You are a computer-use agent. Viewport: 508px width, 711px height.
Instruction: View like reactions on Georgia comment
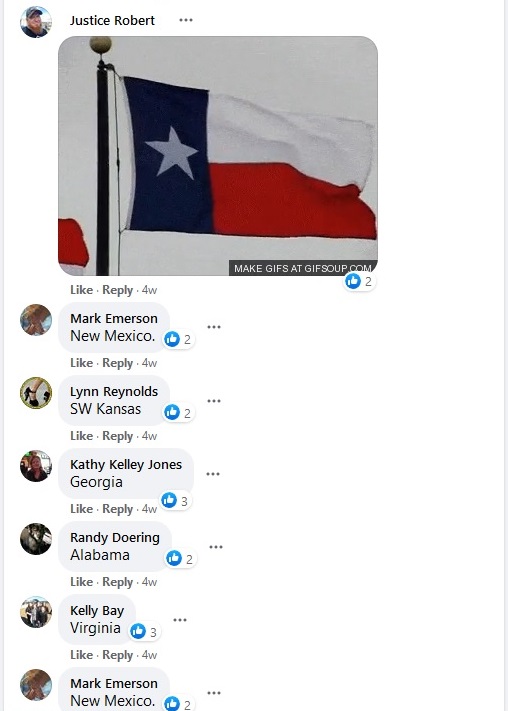pos(176,501)
